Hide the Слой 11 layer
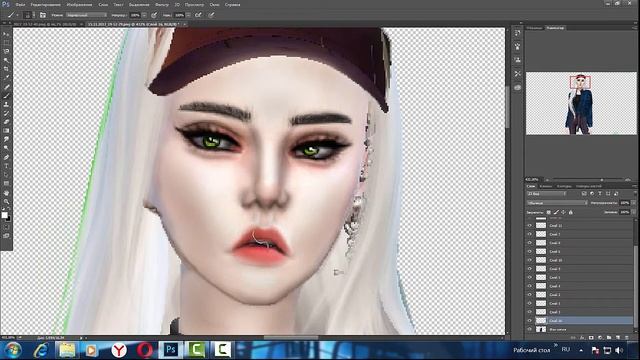Viewport: 640px width, 360px height. tap(530, 225)
